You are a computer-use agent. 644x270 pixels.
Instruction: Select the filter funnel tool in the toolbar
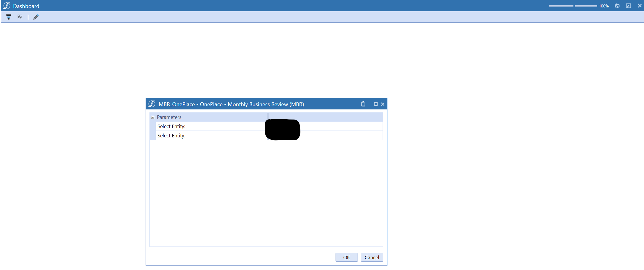point(8,17)
